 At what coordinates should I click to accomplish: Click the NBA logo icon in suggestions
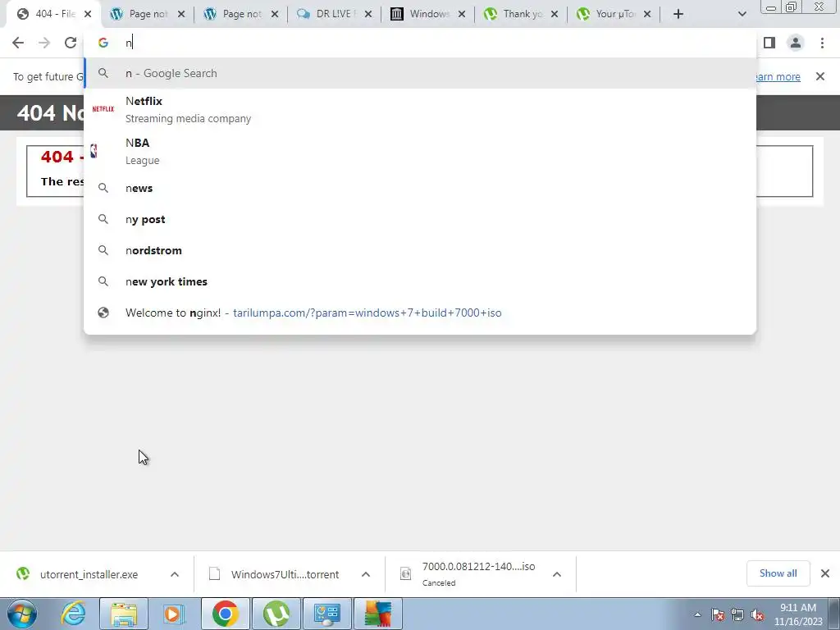pos(94,151)
